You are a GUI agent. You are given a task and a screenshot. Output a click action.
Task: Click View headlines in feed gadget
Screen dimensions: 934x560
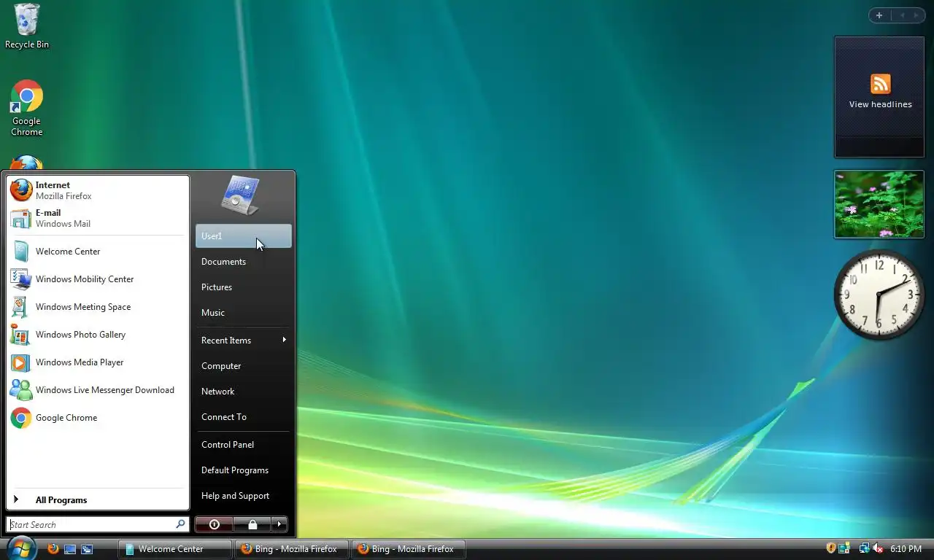click(x=880, y=104)
